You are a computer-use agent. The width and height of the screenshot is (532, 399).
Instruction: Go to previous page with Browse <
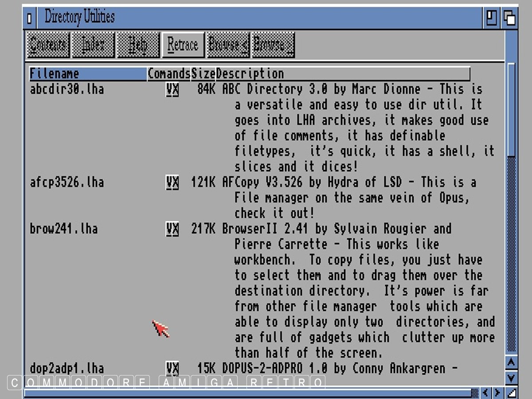[x=228, y=45]
